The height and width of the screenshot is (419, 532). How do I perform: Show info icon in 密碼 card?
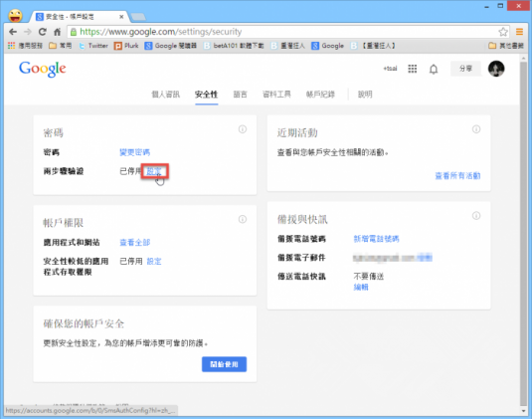[x=243, y=129]
